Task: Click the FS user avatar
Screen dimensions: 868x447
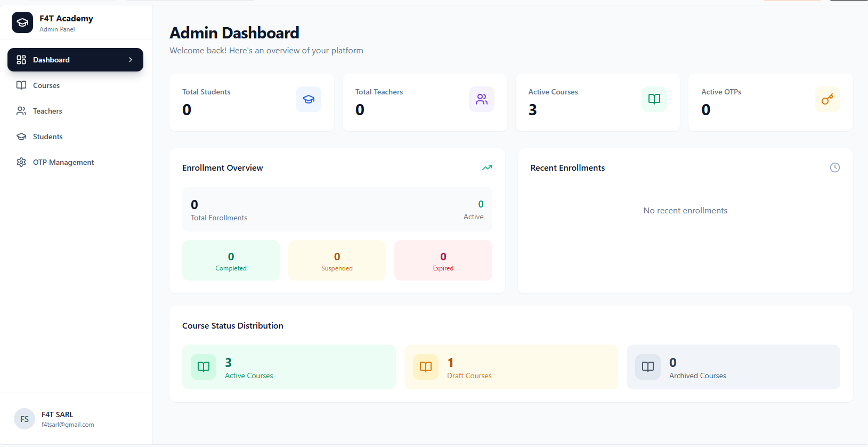Action: coord(25,419)
